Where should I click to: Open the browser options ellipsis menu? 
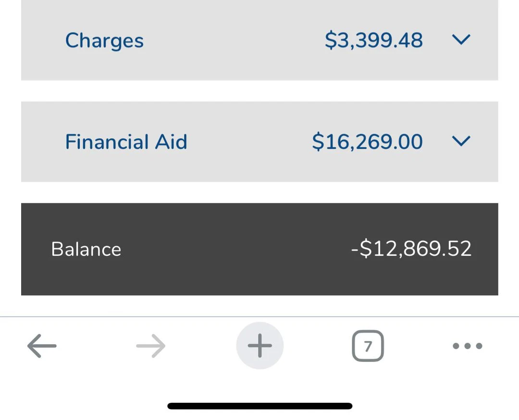pos(467,346)
